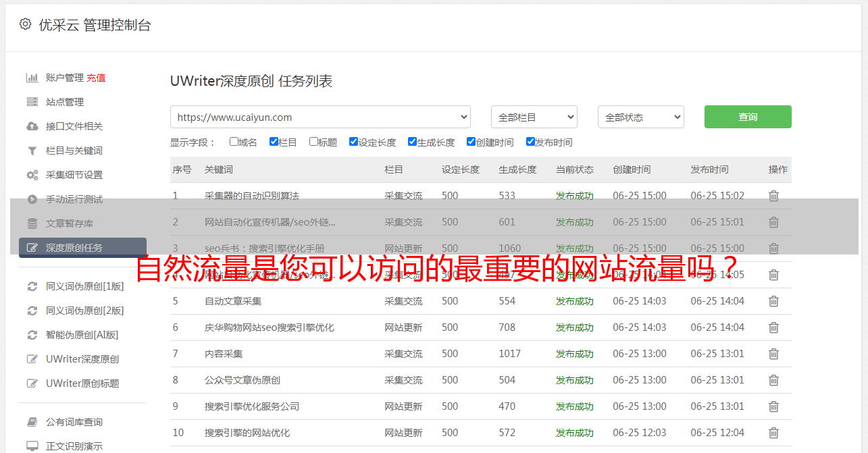
Task: Click the 关键词 column header
Action: click(x=219, y=169)
